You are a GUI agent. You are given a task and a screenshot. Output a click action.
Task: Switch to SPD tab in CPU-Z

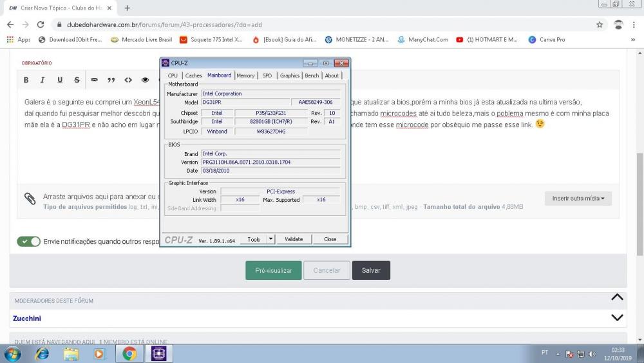[x=267, y=75]
